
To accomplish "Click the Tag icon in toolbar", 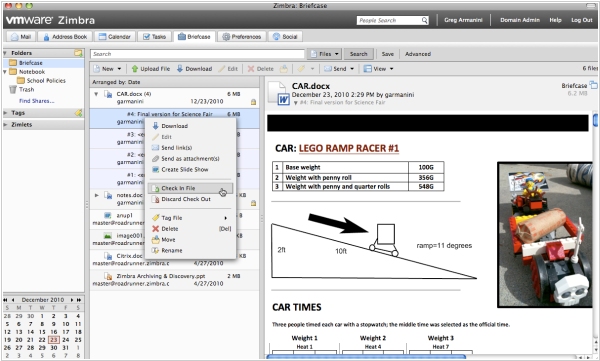I will pos(301,69).
